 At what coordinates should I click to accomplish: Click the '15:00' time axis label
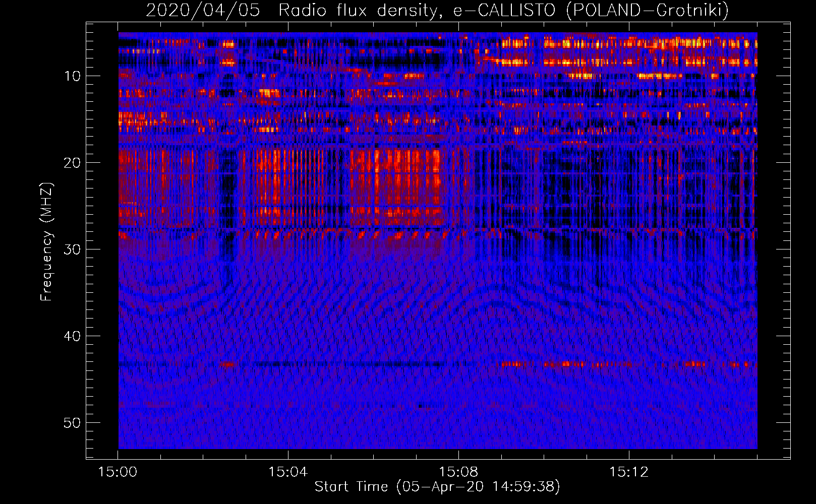coord(118,472)
